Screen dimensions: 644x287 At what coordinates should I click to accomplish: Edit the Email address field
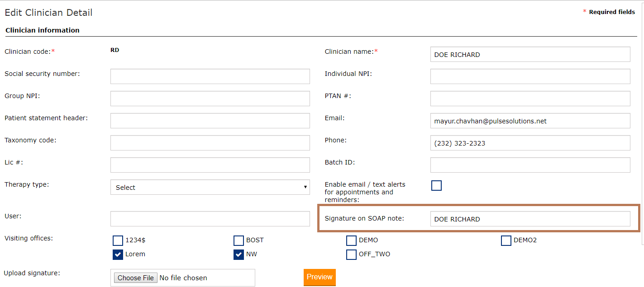[530, 121]
